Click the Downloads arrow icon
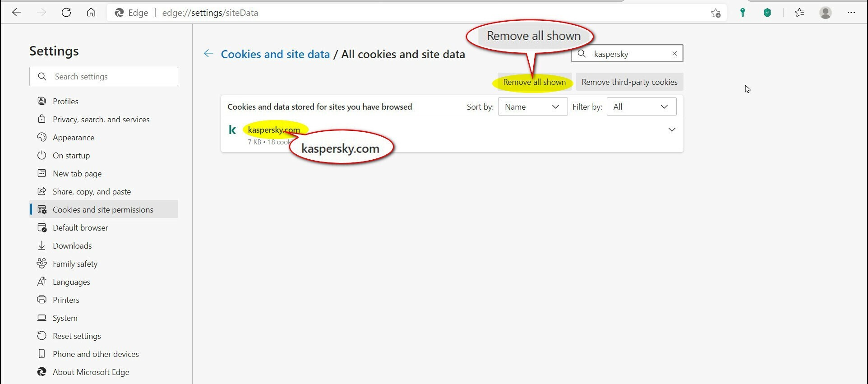This screenshot has width=868, height=384. tap(42, 245)
